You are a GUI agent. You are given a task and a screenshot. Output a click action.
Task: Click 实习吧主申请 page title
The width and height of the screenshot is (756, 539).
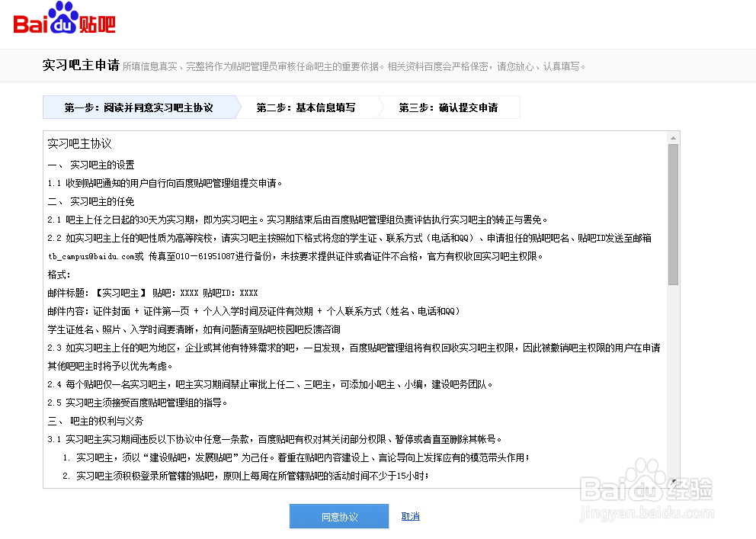point(79,65)
